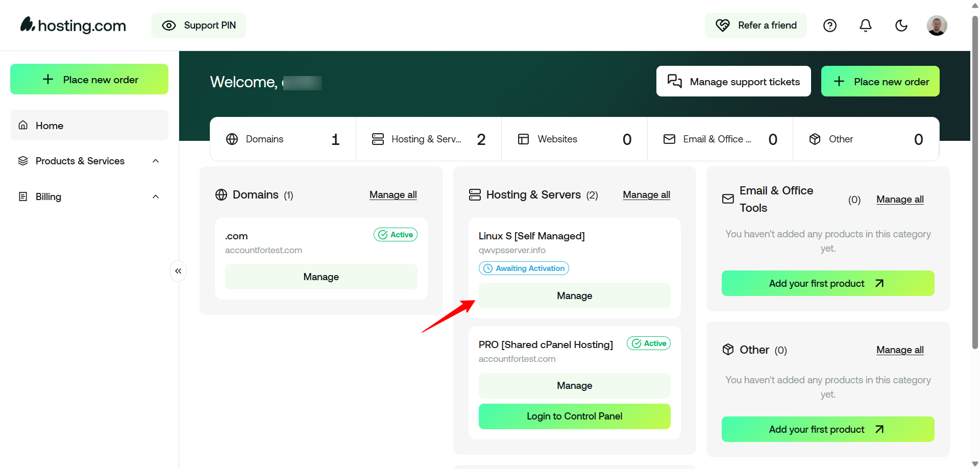980x469 pixels.
Task: Click the Active badge on .com domain
Action: coord(396,235)
